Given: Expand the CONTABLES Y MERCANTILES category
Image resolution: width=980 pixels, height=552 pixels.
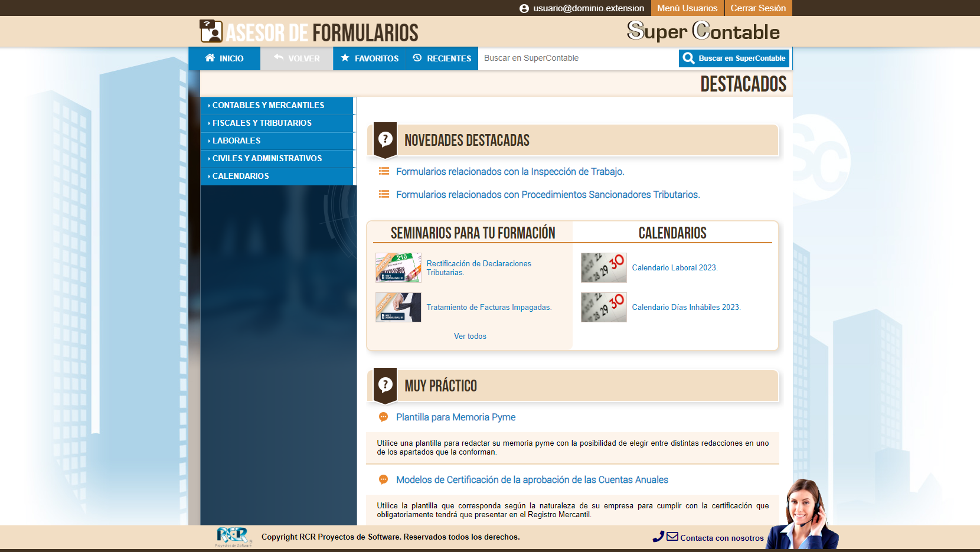Looking at the screenshot, I should (x=277, y=106).
